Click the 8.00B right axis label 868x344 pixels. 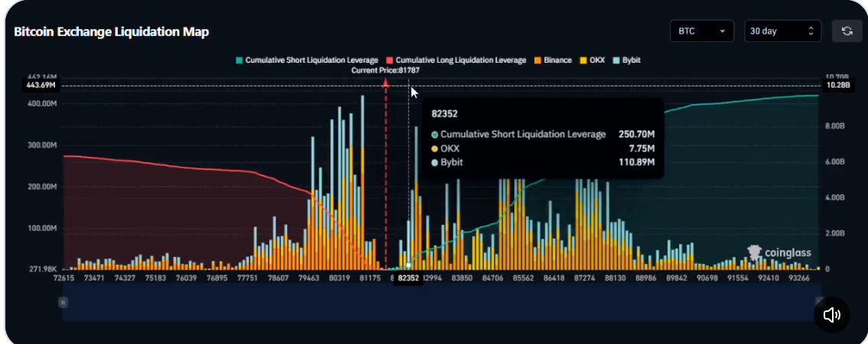835,126
